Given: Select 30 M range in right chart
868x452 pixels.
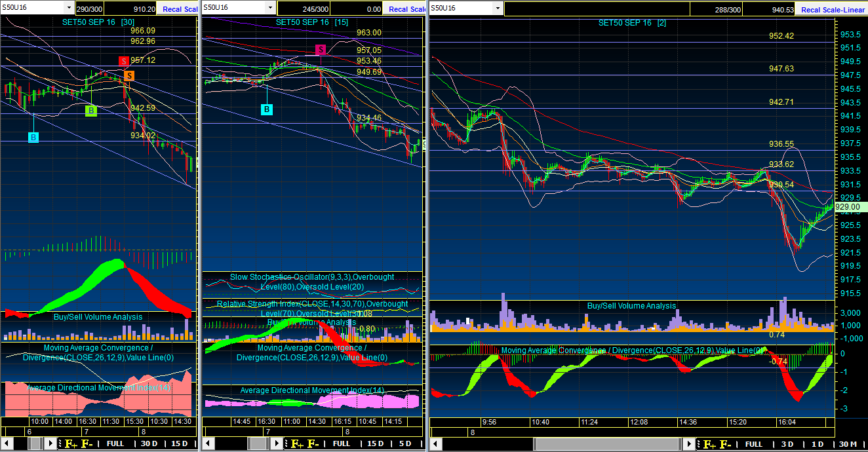Looking at the screenshot, I should point(848,444).
